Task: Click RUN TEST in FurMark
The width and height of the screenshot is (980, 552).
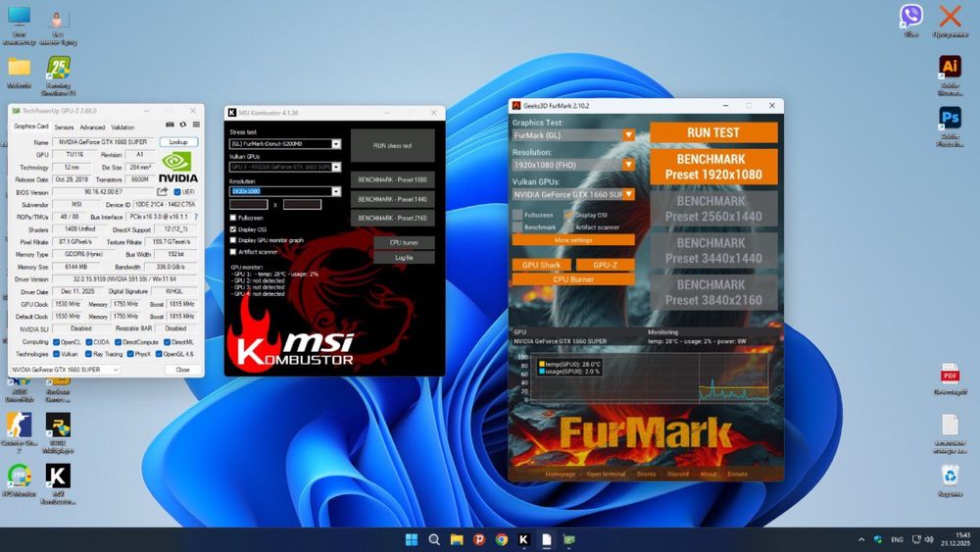Action: click(x=713, y=132)
